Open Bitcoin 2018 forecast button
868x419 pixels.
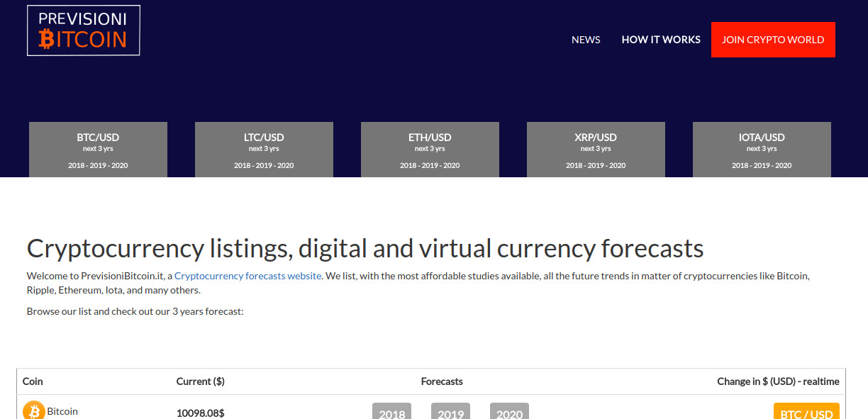(x=392, y=411)
